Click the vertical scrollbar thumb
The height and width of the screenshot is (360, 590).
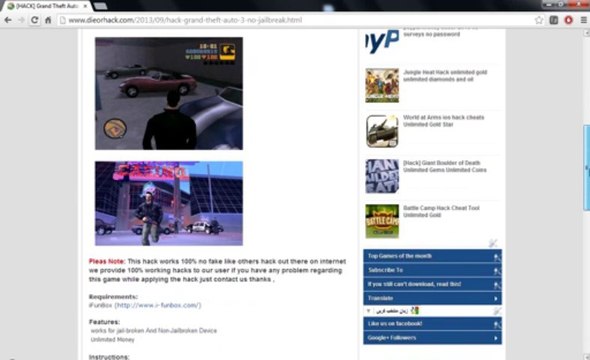tap(586, 167)
